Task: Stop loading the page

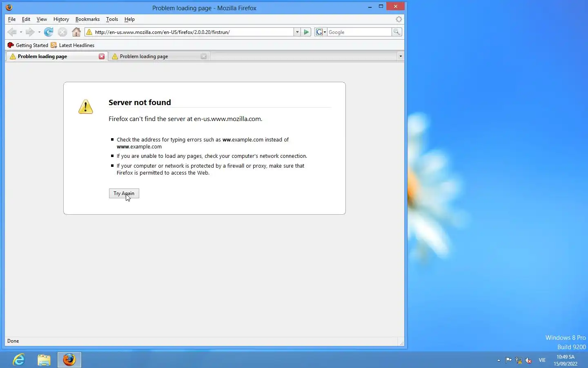Action: click(x=62, y=32)
